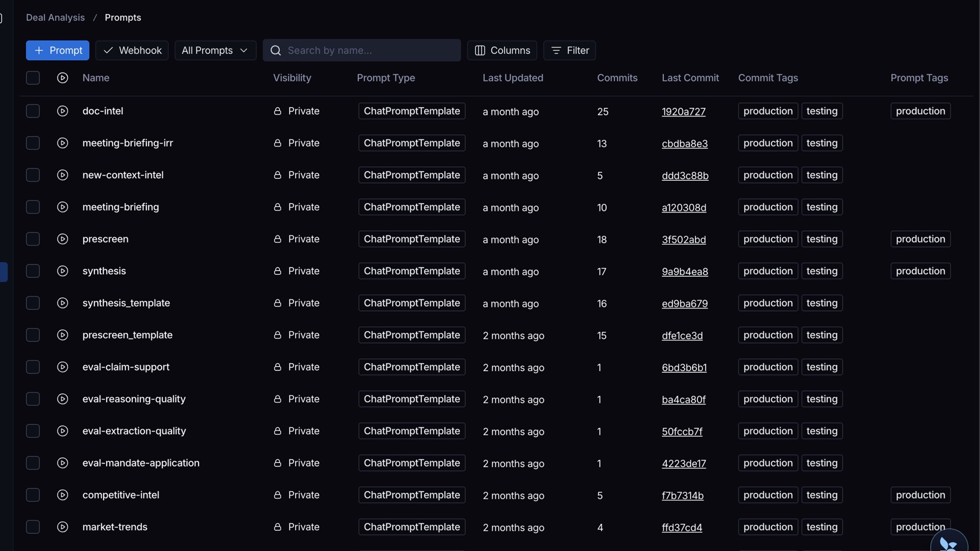The width and height of the screenshot is (980, 551).
Task: Check the meeting-briefing-irr row checkbox
Action: (33, 143)
